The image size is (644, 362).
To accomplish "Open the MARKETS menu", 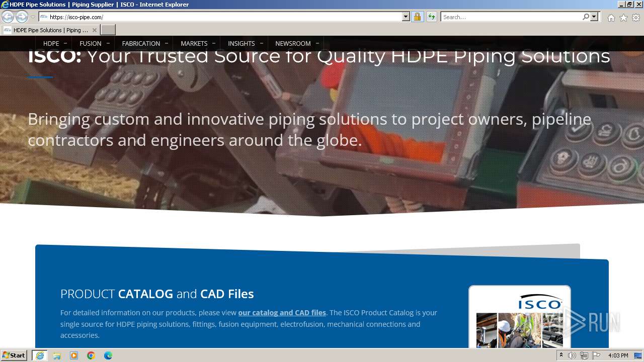I will [x=194, y=43].
